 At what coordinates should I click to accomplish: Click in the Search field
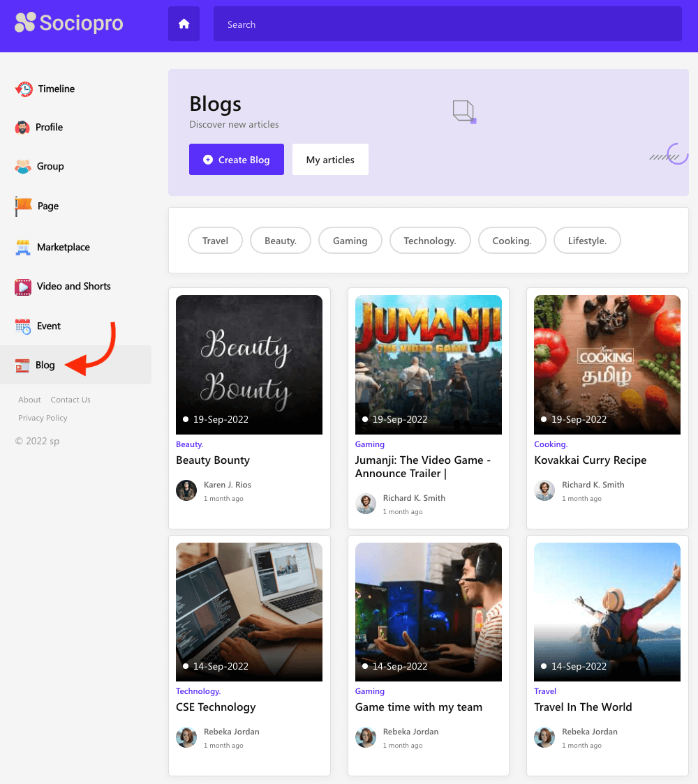tap(447, 24)
